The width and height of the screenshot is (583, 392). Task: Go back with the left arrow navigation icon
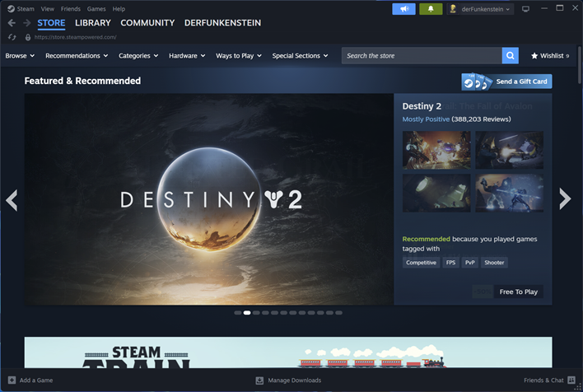[x=12, y=23]
